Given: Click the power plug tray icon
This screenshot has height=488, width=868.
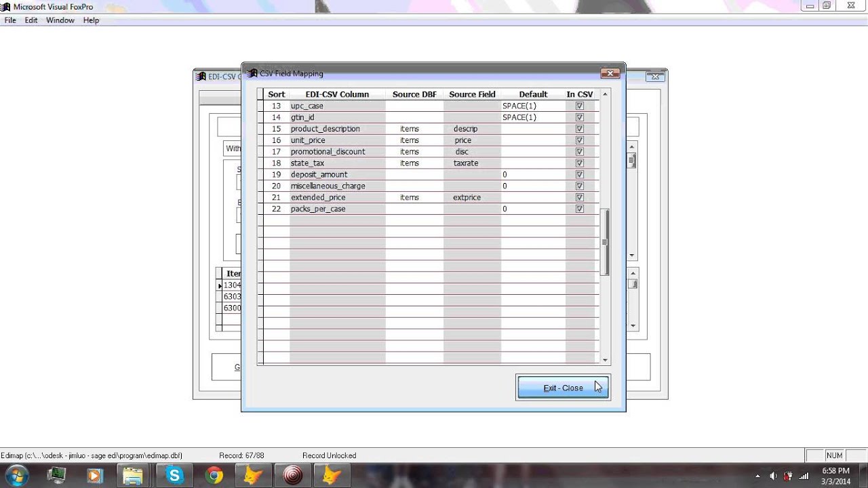Looking at the screenshot, I should tap(789, 476).
